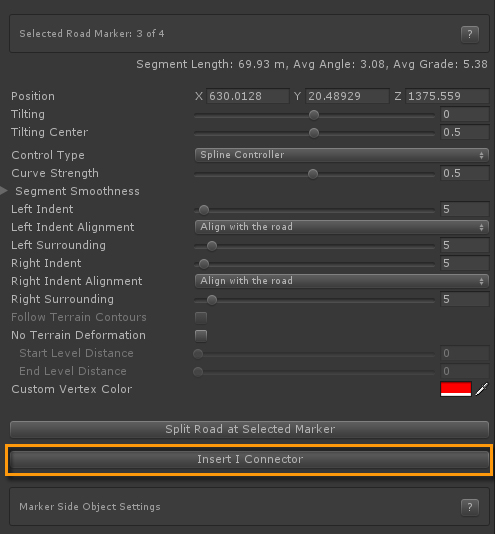Viewport: 495px width, 534px height.
Task: Open Right Indent Alignment dropdown
Action: 342,281
